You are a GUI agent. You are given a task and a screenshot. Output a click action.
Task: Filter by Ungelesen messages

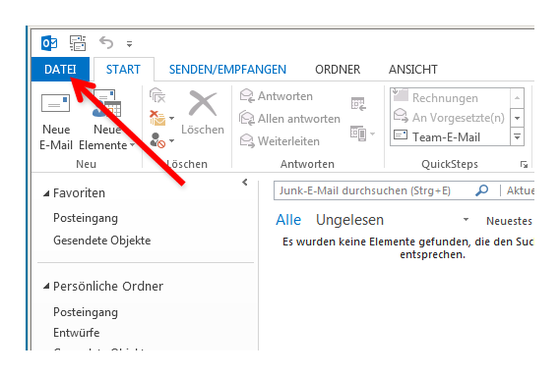point(350,220)
